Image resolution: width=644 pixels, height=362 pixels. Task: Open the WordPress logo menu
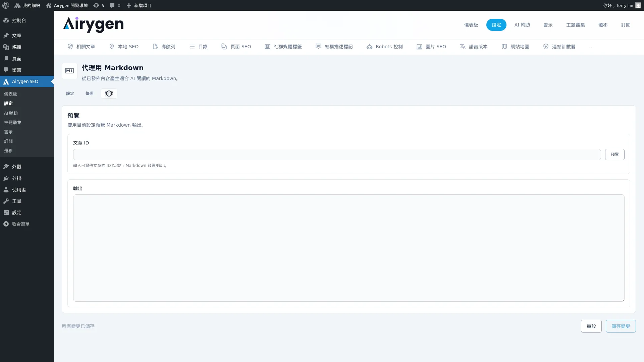coord(6,5)
